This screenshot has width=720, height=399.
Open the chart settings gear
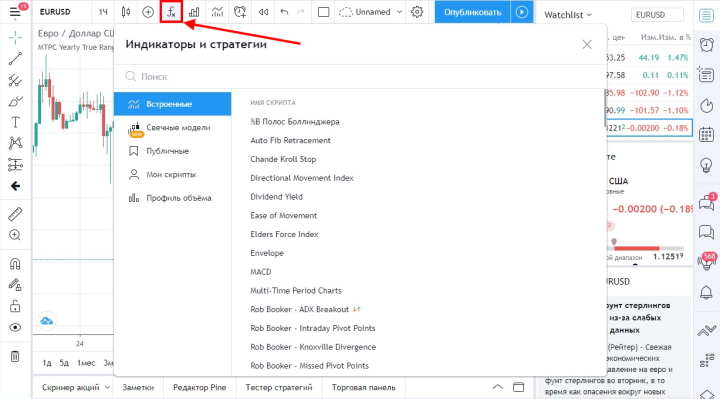coord(417,12)
